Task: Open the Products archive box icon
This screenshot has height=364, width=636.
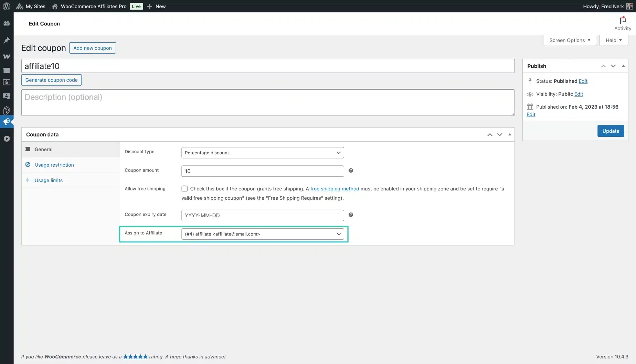Action: click(x=7, y=70)
